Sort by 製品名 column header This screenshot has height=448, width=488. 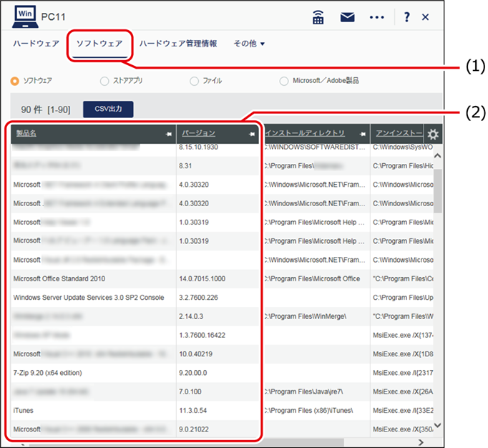pos(26,133)
